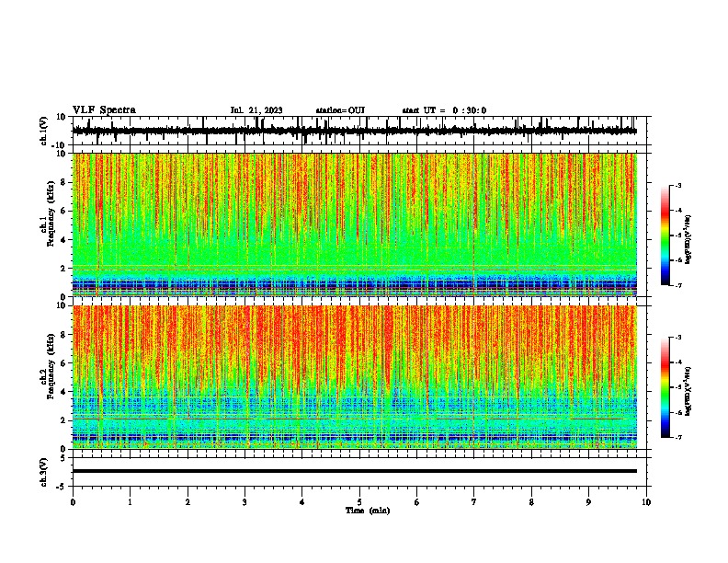Click the 'start UT = 0:30:0' header text
728x563 pixels.
[444, 110]
